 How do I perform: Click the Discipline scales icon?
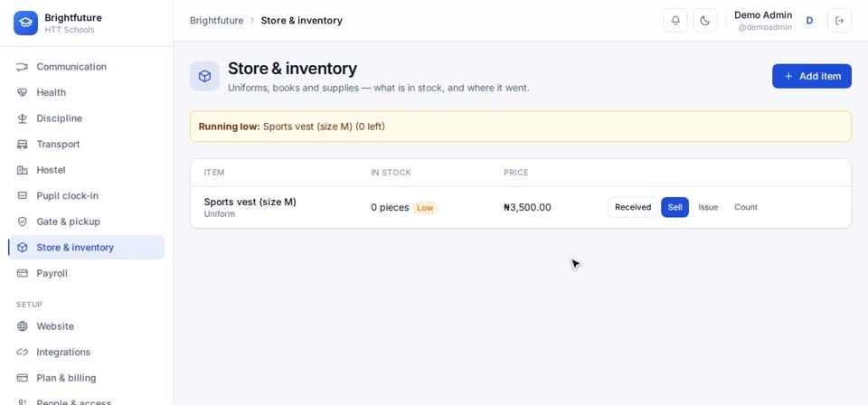click(x=22, y=118)
